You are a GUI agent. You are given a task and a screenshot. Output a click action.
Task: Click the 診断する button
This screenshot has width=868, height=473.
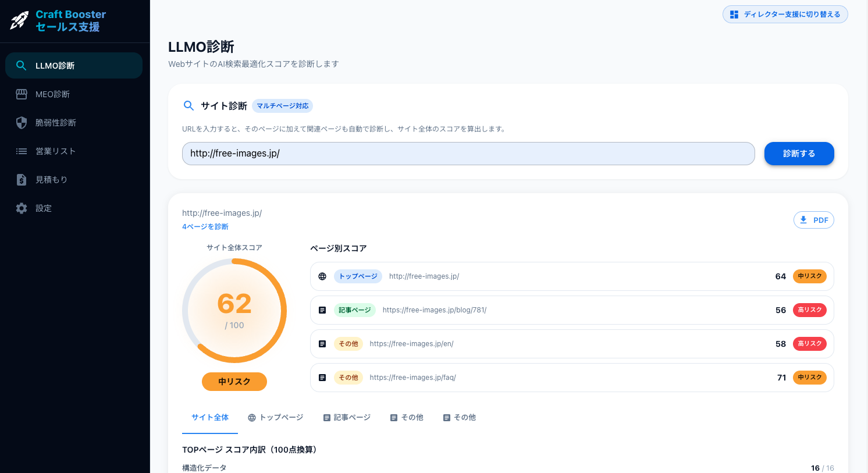click(799, 154)
